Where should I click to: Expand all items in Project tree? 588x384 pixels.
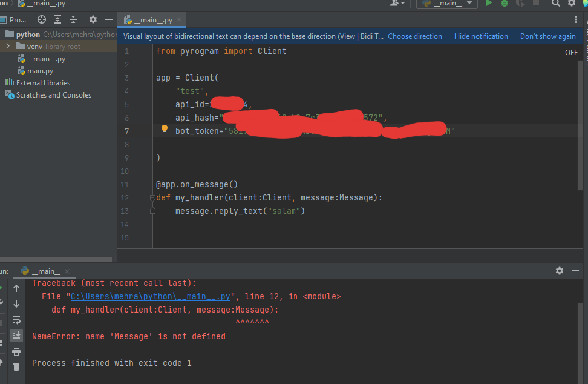pyautogui.click(x=57, y=19)
